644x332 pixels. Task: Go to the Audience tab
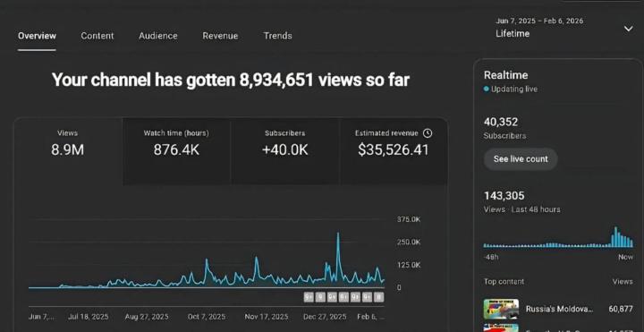tap(158, 36)
